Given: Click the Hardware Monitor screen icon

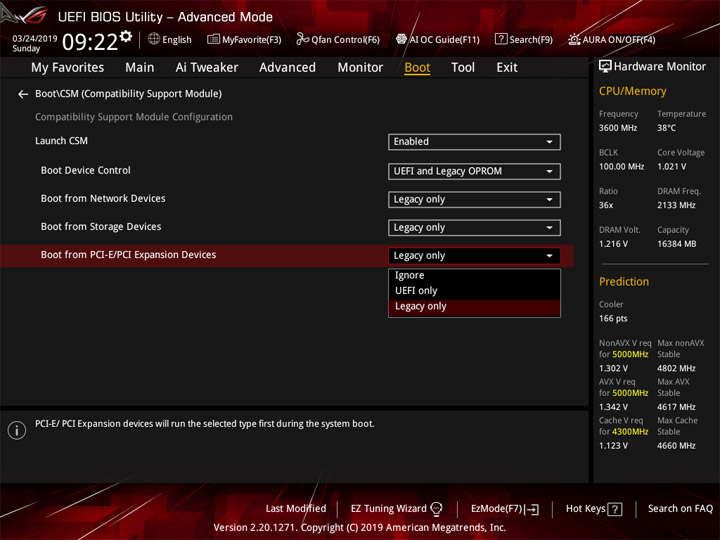Looking at the screenshot, I should pos(605,67).
